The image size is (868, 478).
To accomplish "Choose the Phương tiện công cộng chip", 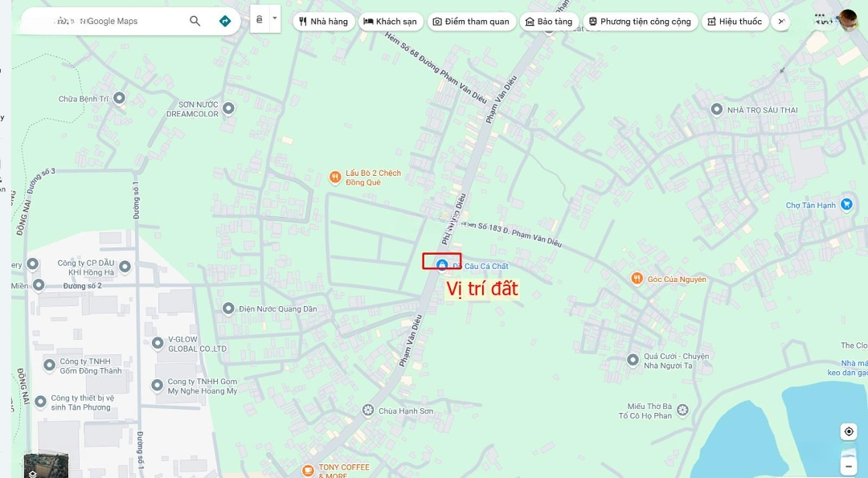I will (641, 22).
